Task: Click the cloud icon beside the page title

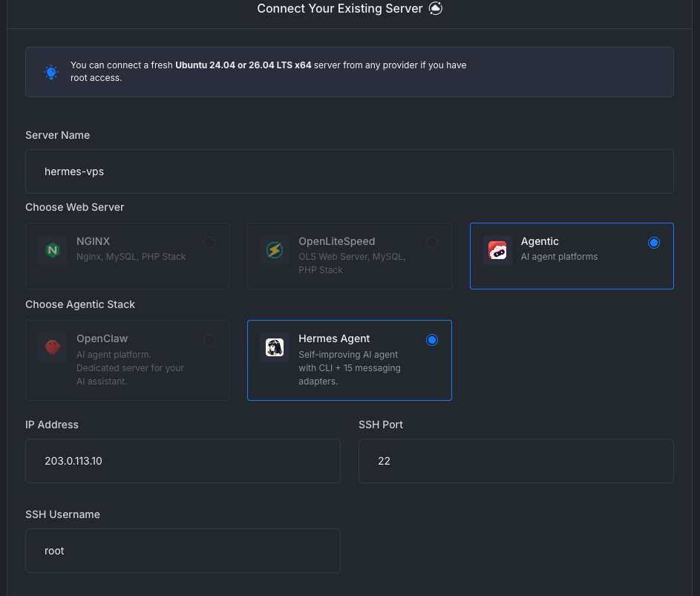Action: (x=435, y=8)
